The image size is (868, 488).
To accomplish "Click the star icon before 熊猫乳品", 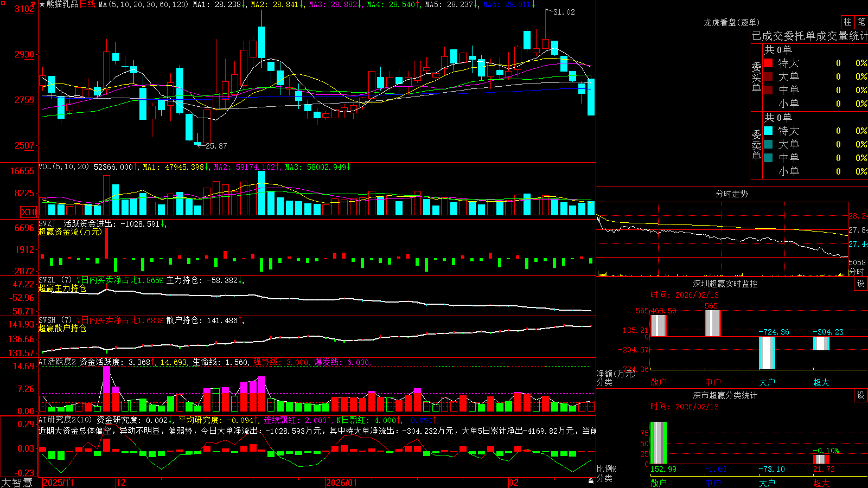I will (x=42, y=4).
